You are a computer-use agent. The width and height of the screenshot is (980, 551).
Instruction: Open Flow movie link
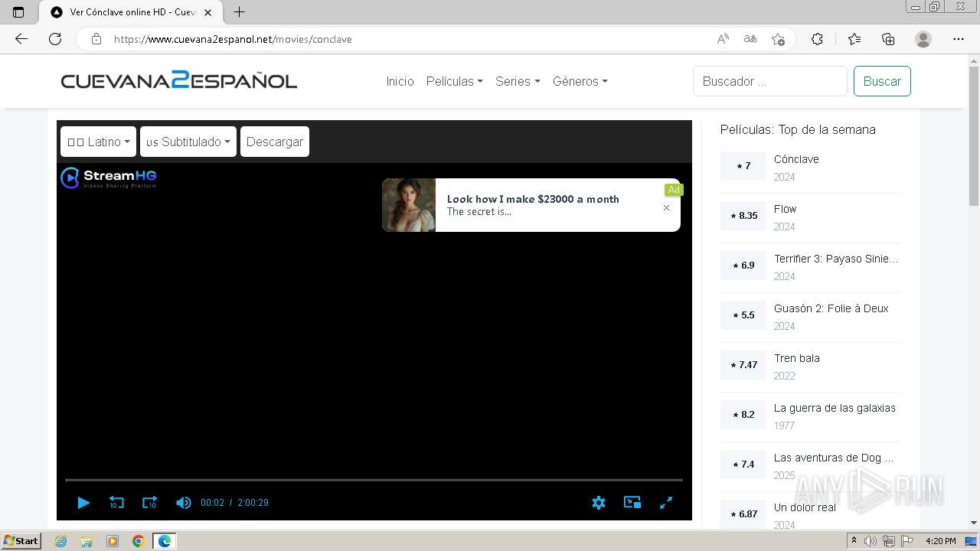pos(785,209)
